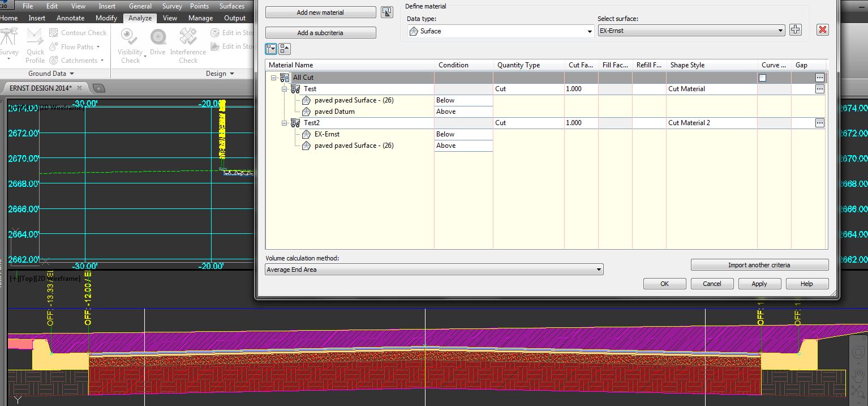
Task: Click the Survey ribbon tool icon
Action: (9, 43)
